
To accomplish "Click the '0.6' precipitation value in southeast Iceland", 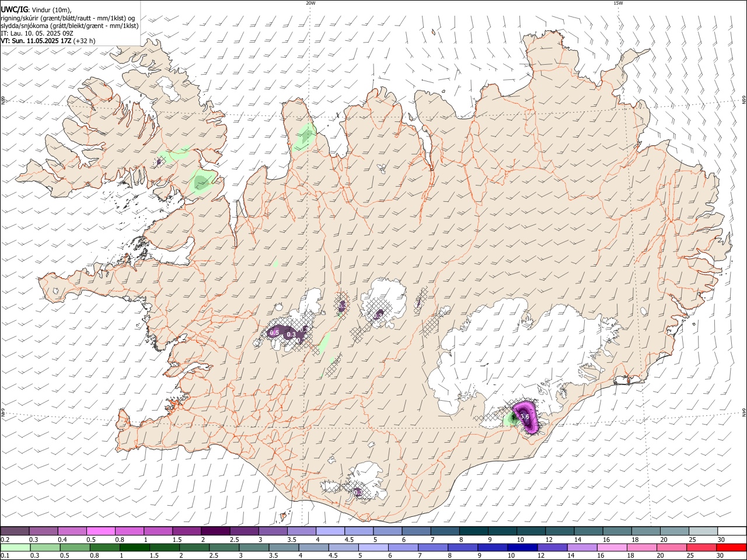I will [524, 416].
